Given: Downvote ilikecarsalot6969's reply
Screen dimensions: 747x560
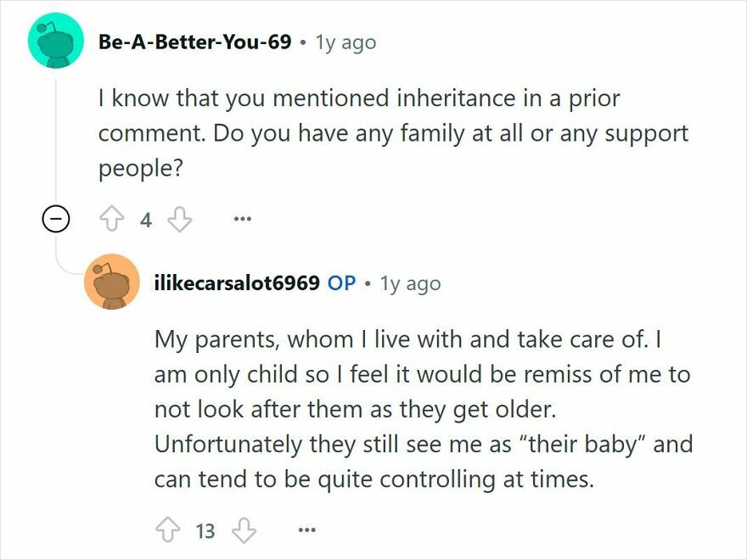Looking at the screenshot, I should (x=245, y=531).
